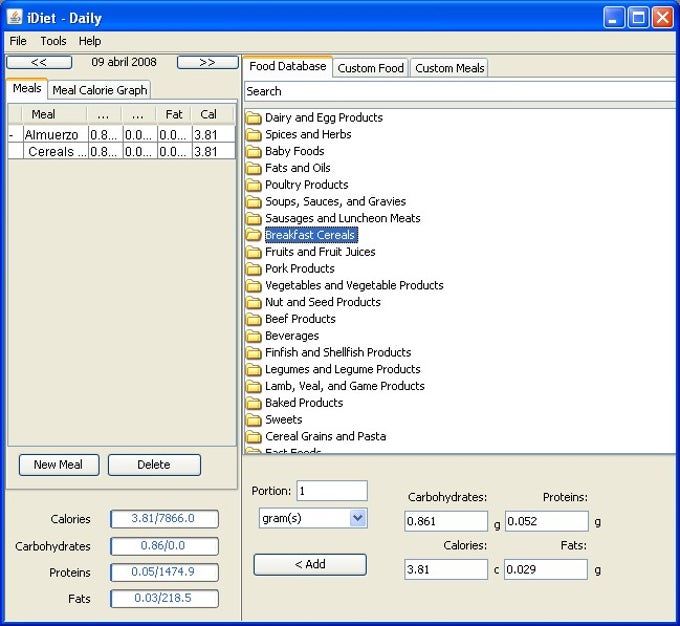The height and width of the screenshot is (626, 680).
Task: Select the Almuerzo meal name cell
Action: point(56,135)
